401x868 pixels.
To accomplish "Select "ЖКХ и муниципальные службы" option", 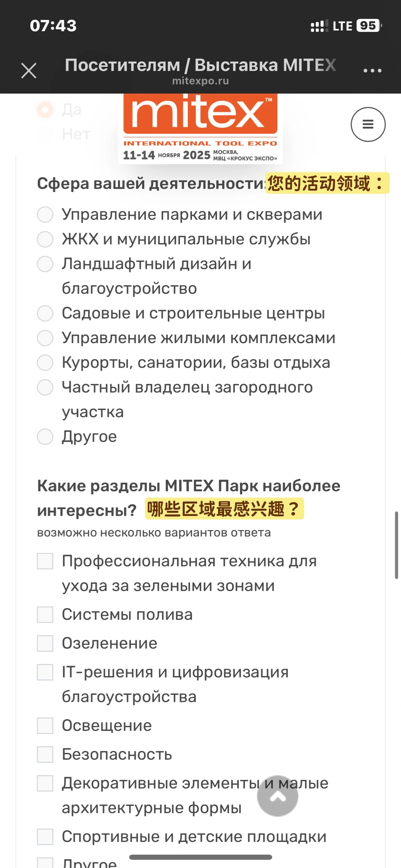I will [x=45, y=239].
